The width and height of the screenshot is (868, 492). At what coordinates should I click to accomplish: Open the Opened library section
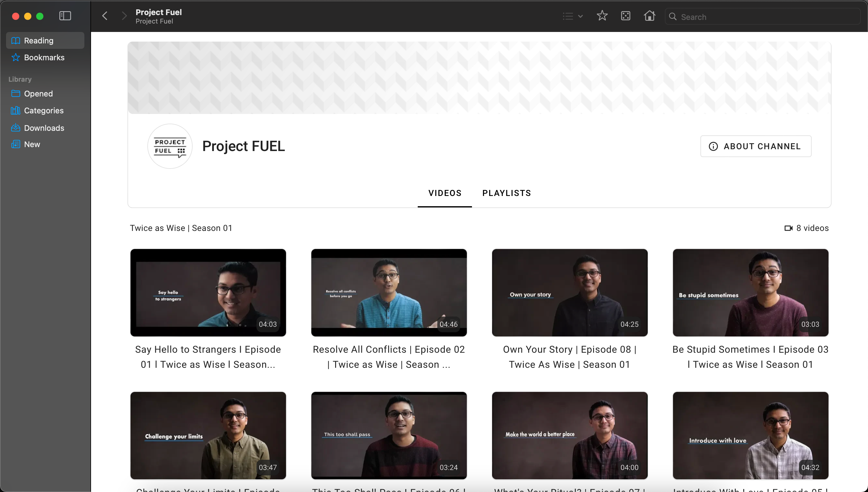tap(38, 93)
